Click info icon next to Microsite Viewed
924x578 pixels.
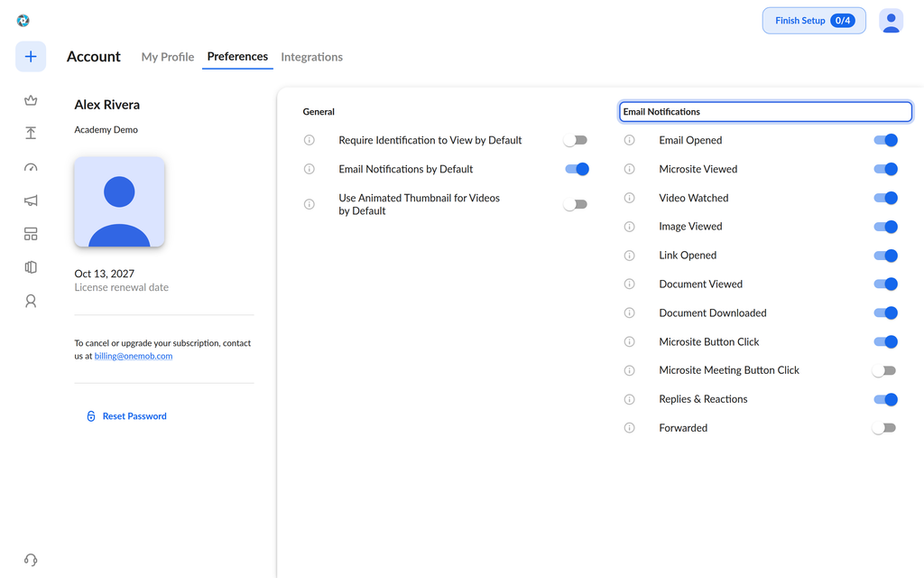[x=629, y=169]
